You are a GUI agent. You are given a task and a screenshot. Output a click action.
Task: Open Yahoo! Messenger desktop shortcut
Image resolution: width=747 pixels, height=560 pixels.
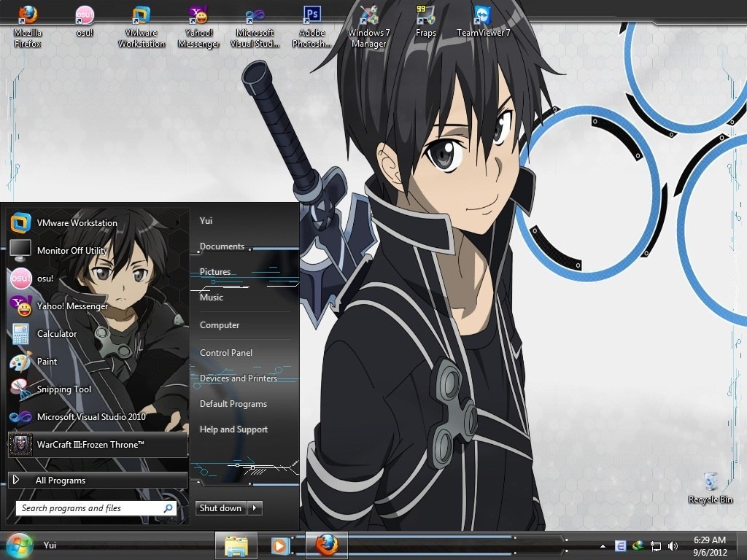198,26
